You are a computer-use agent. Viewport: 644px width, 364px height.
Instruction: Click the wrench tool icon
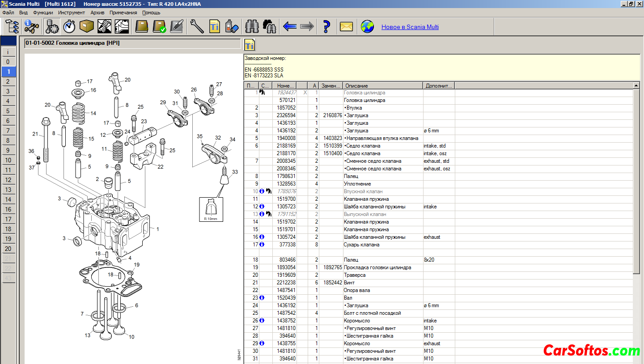point(196,27)
